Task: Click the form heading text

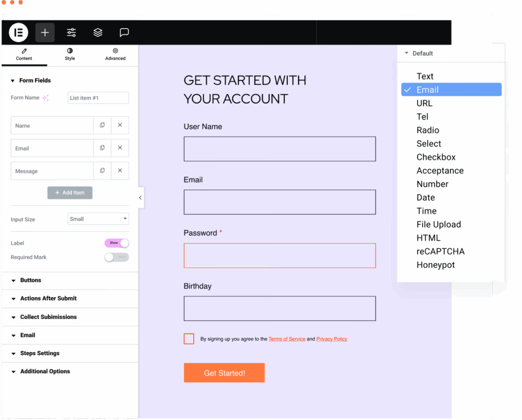Action: [245, 90]
